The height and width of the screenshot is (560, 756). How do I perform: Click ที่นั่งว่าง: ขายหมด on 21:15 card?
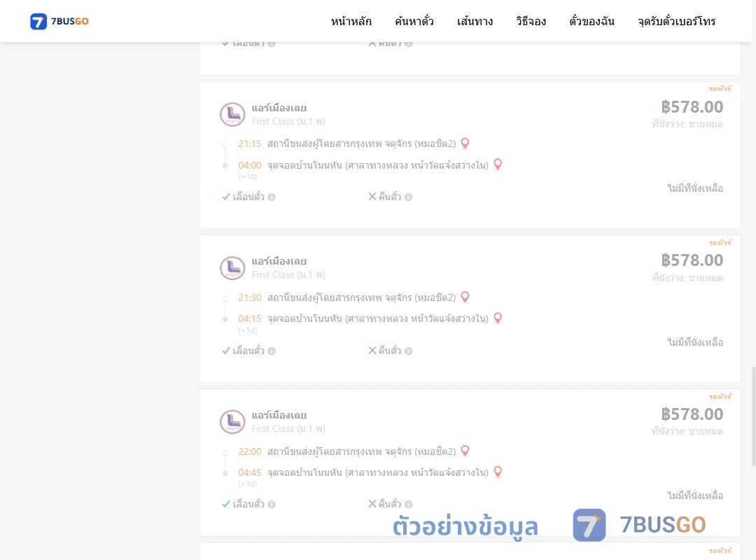point(687,124)
